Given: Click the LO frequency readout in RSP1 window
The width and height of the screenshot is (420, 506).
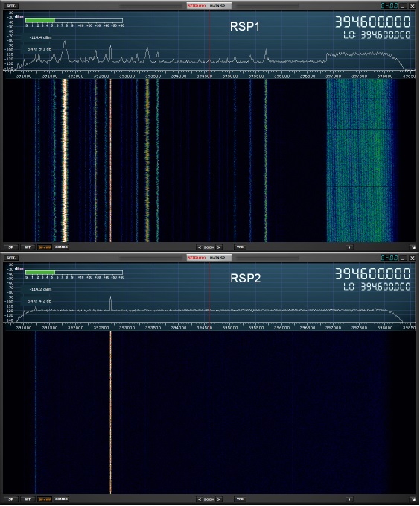Looking at the screenshot, I should [377, 35].
